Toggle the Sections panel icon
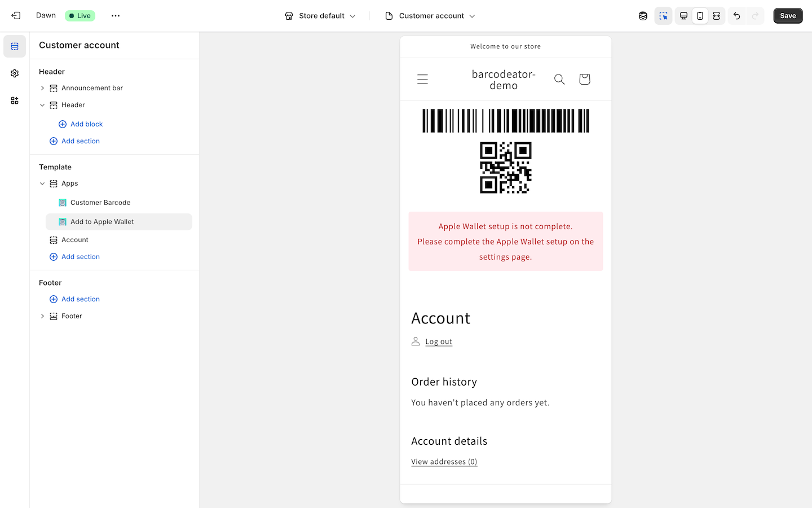Screen dimensions: 812x508 (x=15, y=46)
